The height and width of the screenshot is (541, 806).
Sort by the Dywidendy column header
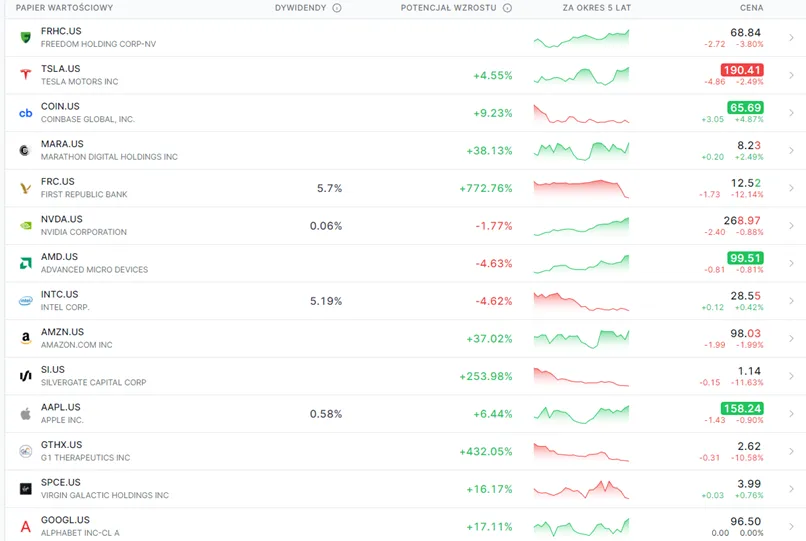click(301, 8)
